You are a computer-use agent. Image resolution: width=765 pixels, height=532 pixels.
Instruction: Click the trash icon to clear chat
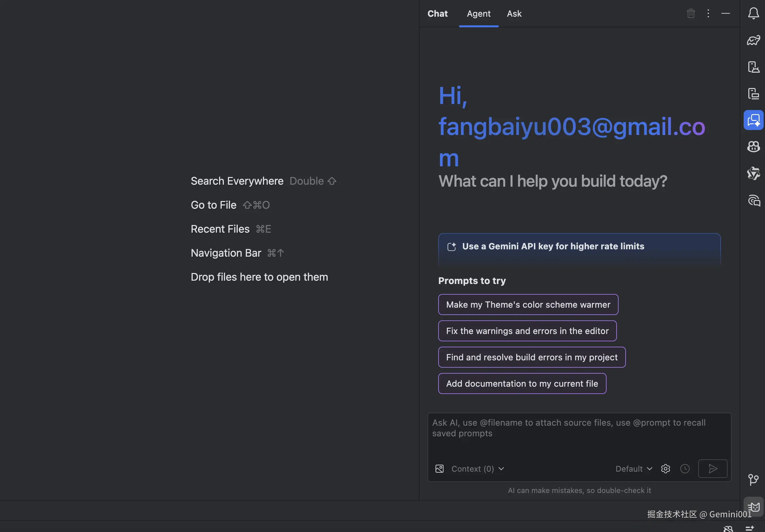tap(691, 13)
